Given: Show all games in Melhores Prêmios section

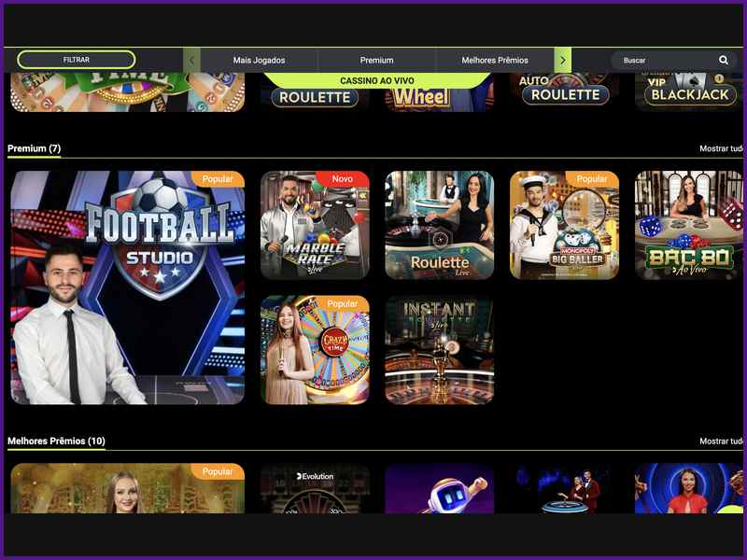Looking at the screenshot, I should click(721, 441).
